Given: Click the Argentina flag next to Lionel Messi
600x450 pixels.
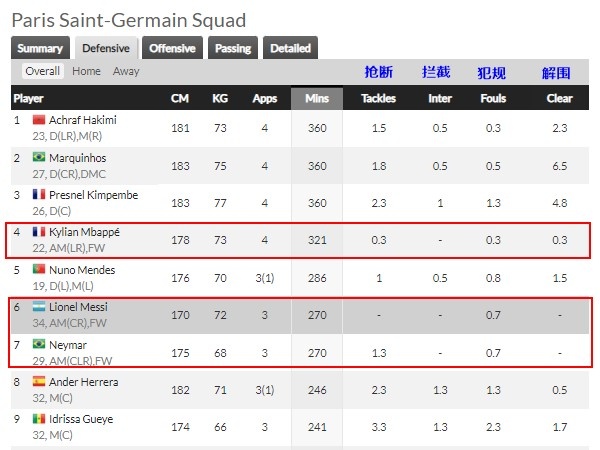Looking at the screenshot, I should (x=39, y=307).
